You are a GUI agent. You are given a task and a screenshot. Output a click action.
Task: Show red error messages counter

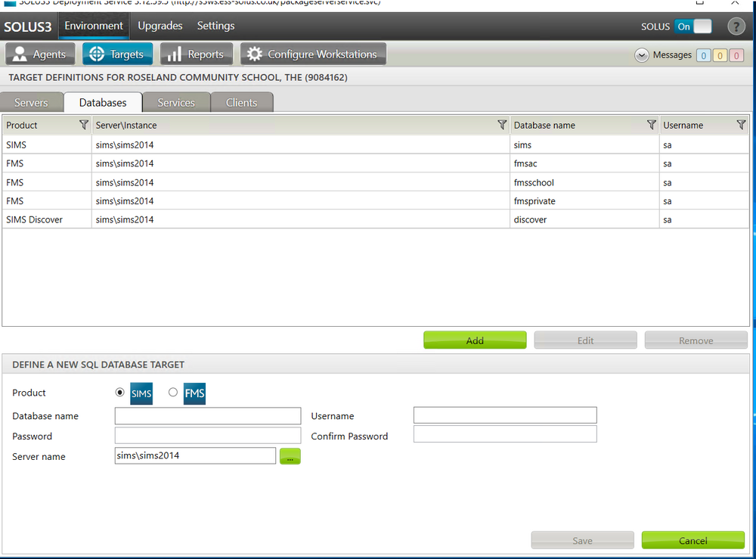click(736, 55)
